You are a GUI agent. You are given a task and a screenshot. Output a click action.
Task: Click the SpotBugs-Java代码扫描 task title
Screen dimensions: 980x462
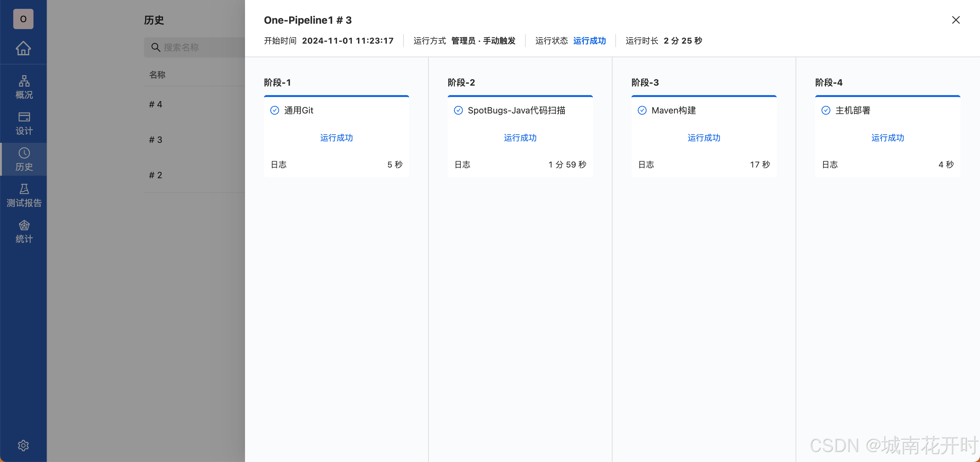(516, 111)
